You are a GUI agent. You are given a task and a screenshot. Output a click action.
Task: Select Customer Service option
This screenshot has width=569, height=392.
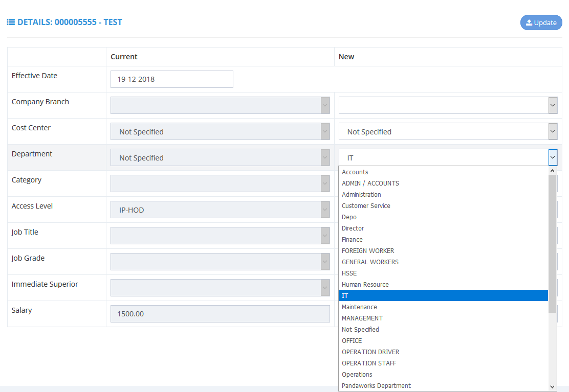click(366, 206)
